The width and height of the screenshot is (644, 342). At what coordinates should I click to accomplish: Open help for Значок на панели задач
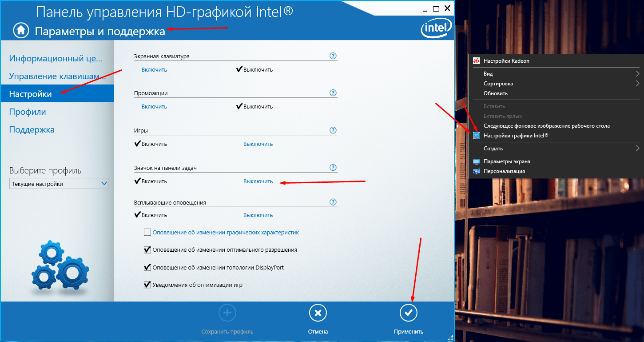click(x=333, y=168)
